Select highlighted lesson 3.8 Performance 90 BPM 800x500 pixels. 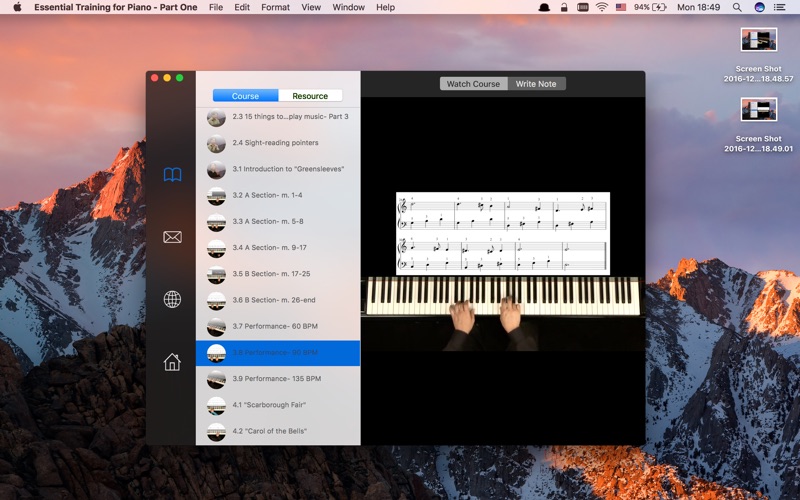tap(278, 353)
